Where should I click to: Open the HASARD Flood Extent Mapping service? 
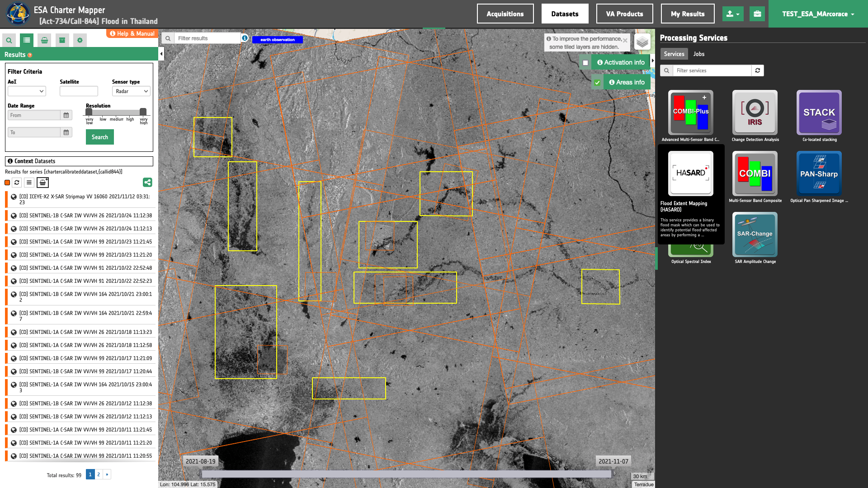pos(690,174)
